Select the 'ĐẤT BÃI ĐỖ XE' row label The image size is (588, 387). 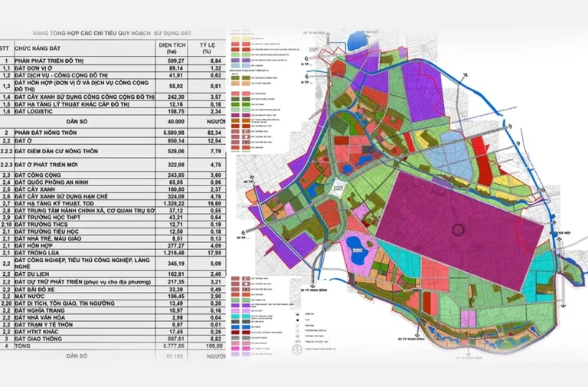[35, 290]
